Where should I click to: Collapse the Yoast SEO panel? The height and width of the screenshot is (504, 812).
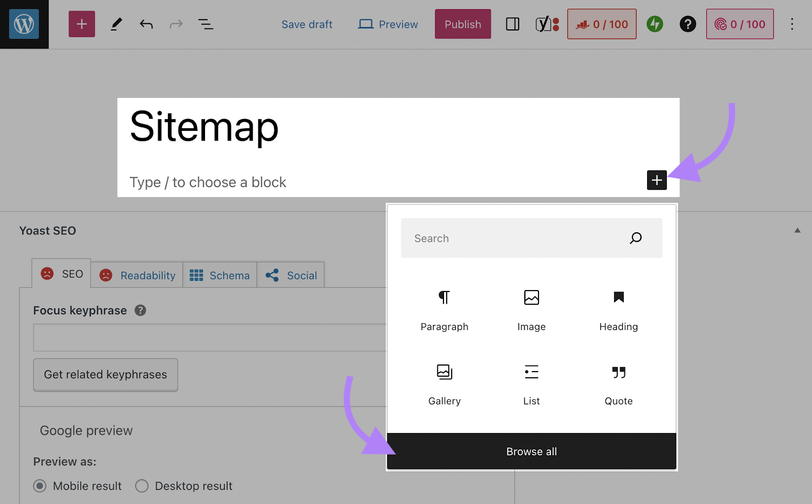pos(797,230)
